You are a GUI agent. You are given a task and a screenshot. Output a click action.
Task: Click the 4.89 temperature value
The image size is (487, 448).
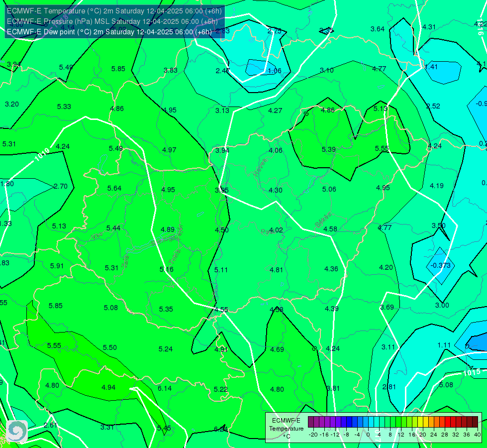168,230
